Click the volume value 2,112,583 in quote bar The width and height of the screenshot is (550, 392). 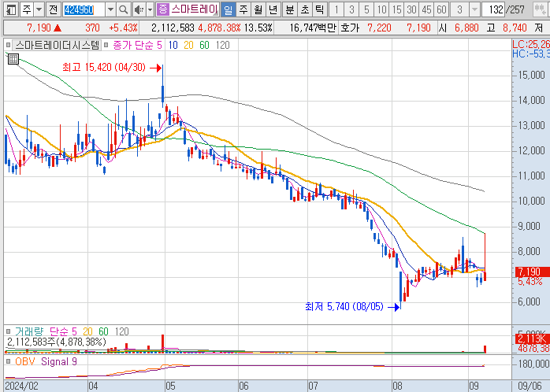(173, 28)
